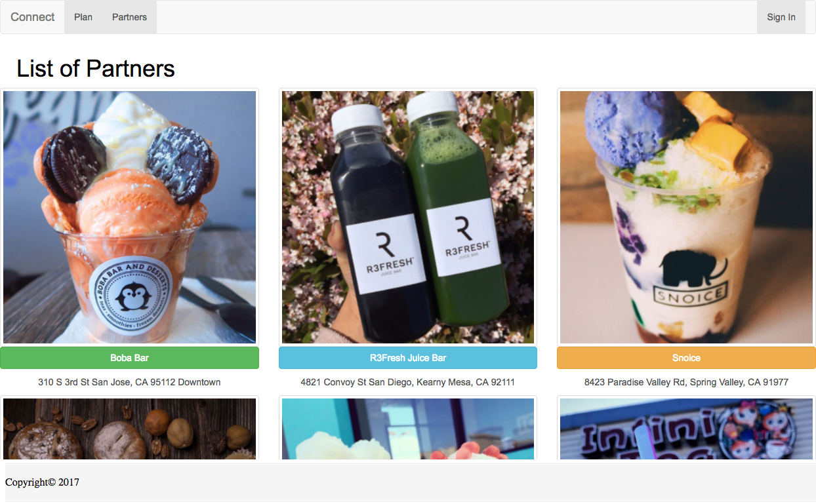816x504 pixels.
Task: Click the Boba Bar San Jose address
Action: click(x=129, y=382)
